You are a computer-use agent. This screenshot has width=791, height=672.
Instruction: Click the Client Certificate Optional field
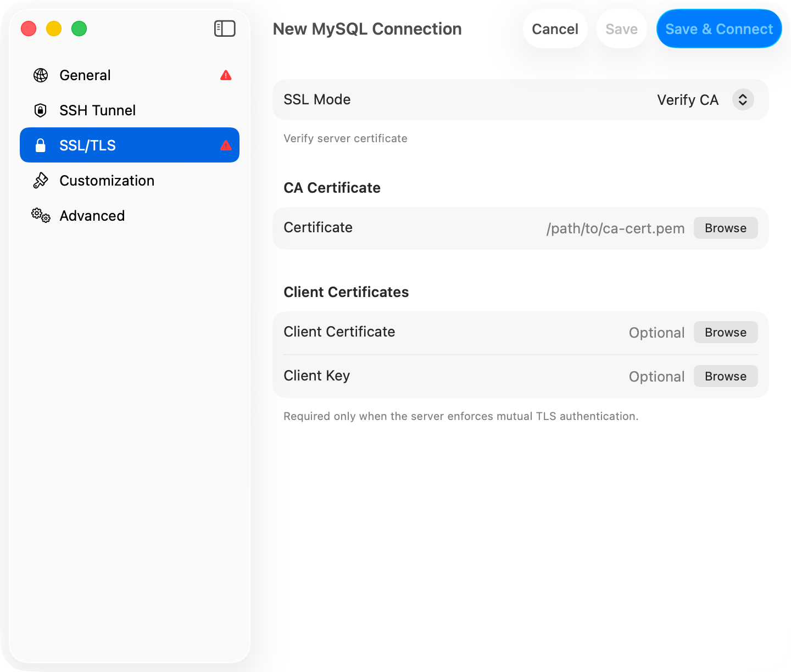(x=656, y=333)
